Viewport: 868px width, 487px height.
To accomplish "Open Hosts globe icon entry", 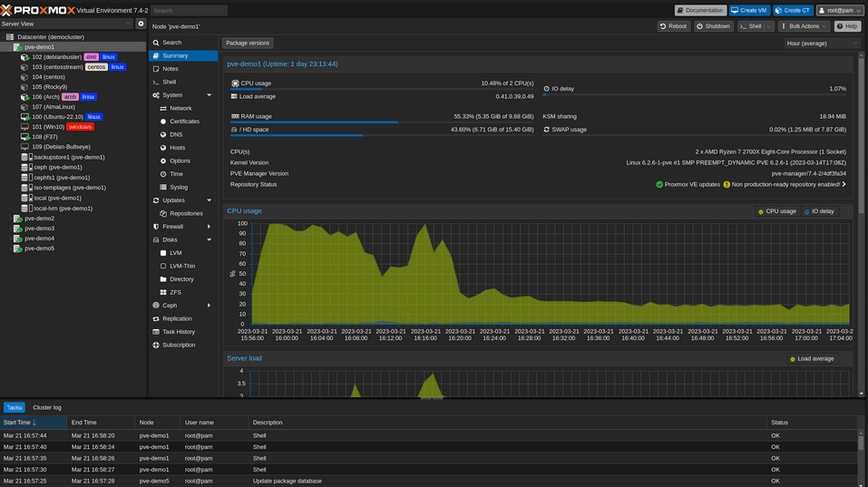I will (163, 148).
